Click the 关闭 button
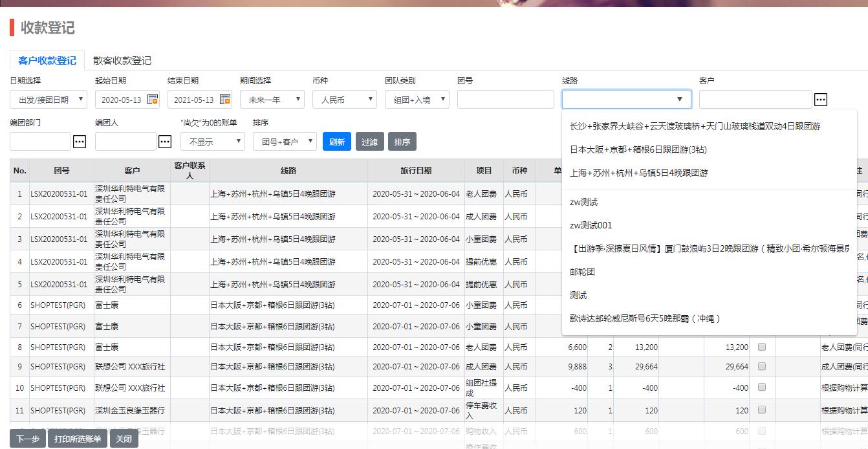This screenshot has width=868, height=449. point(124,439)
